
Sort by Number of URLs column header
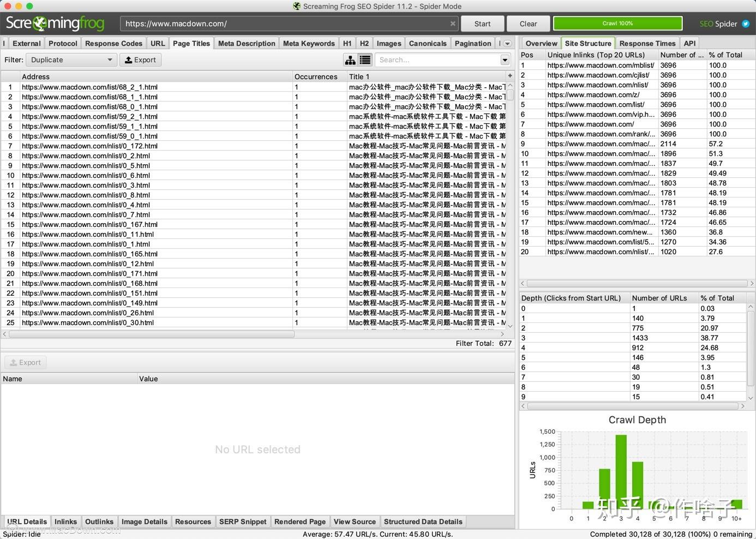[x=664, y=298]
